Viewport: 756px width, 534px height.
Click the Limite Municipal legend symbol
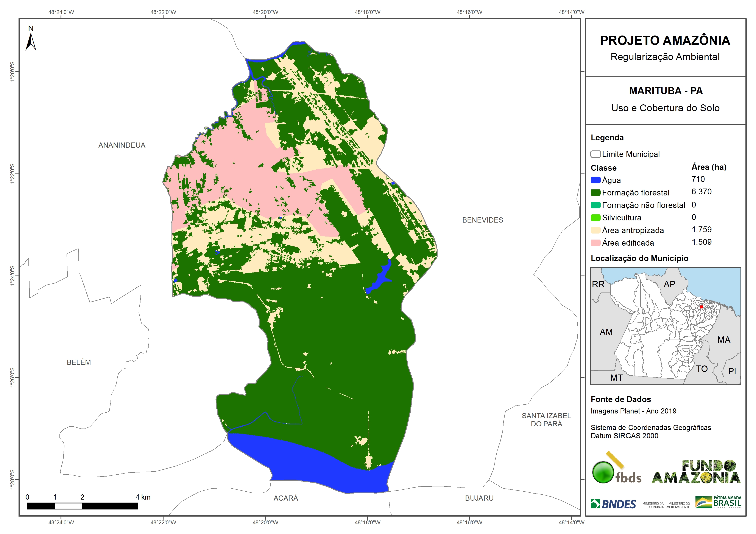595,154
